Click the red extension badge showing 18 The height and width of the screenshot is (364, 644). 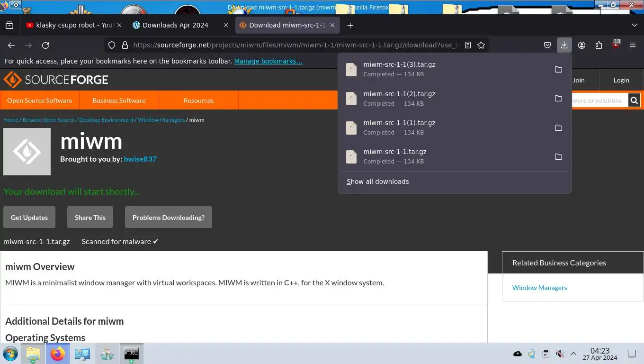click(x=616, y=45)
